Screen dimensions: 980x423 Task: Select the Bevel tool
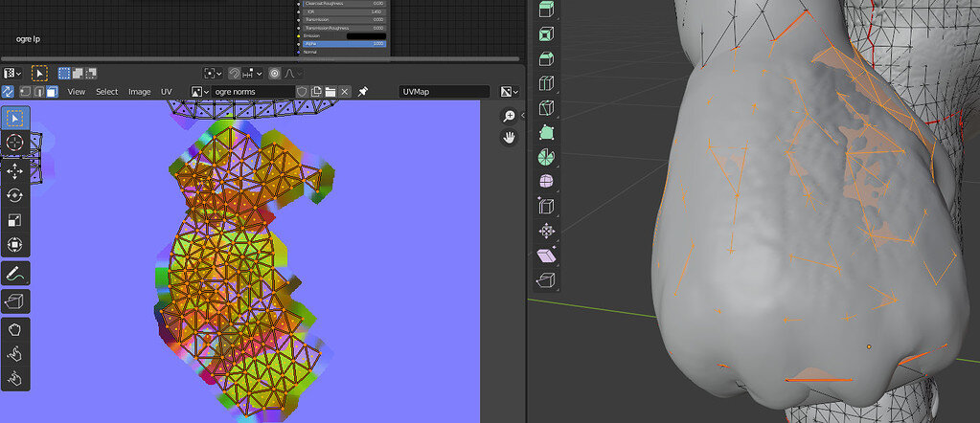[546, 58]
